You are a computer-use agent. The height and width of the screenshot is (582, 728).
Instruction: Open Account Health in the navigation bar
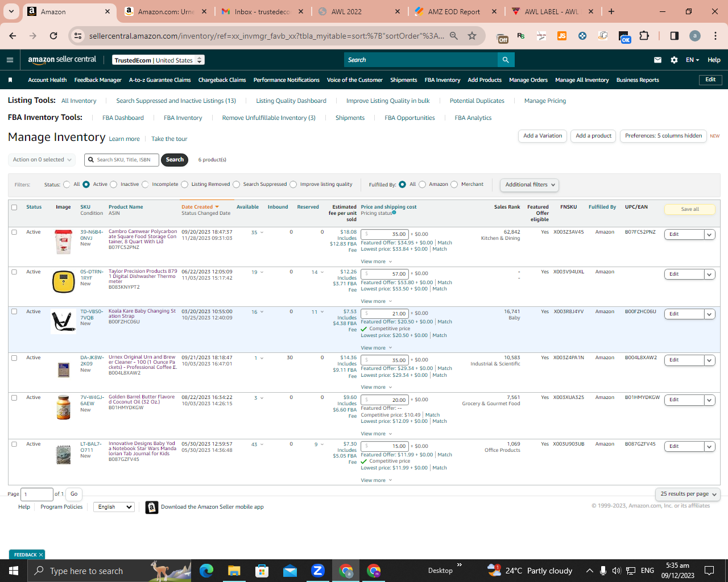point(47,80)
